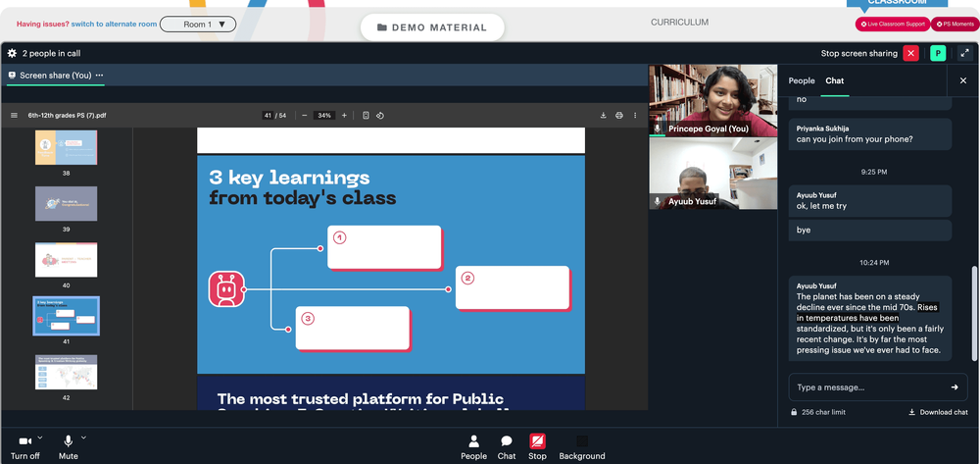Select page 40 thumbnail

pyautogui.click(x=66, y=260)
